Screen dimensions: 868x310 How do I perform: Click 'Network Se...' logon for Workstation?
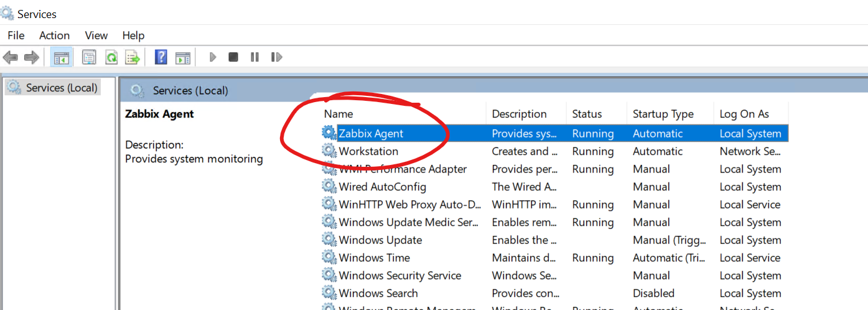[750, 151]
